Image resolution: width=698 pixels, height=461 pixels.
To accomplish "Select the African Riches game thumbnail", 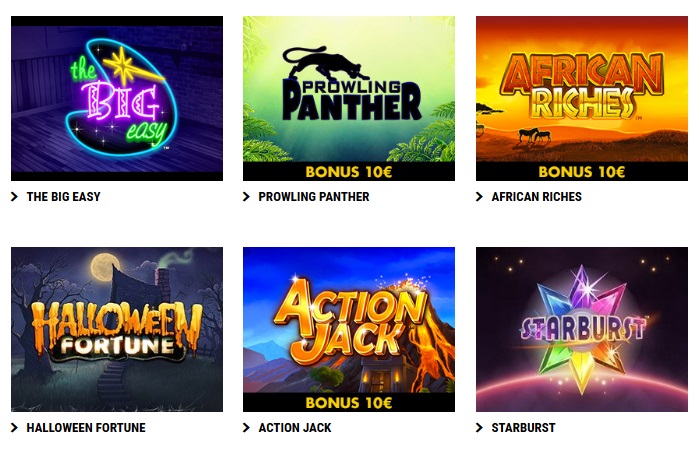I will coord(582,98).
